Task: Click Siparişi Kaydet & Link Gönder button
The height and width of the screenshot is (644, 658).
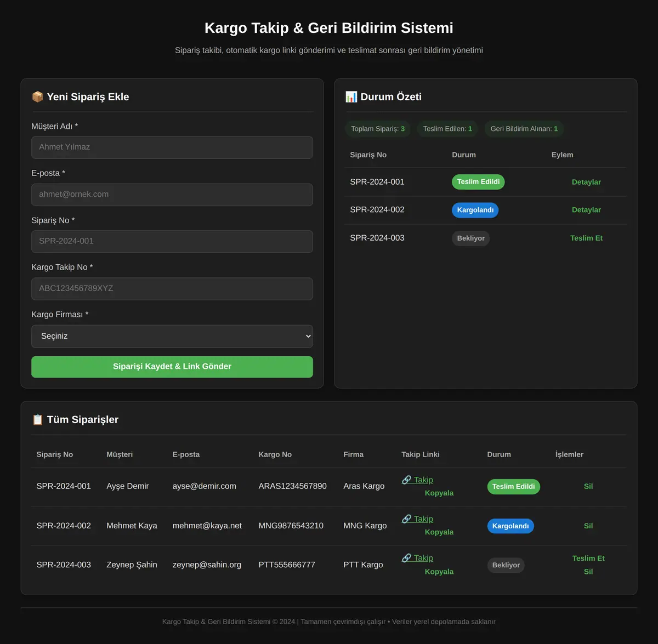Action: [x=172, y=367]
